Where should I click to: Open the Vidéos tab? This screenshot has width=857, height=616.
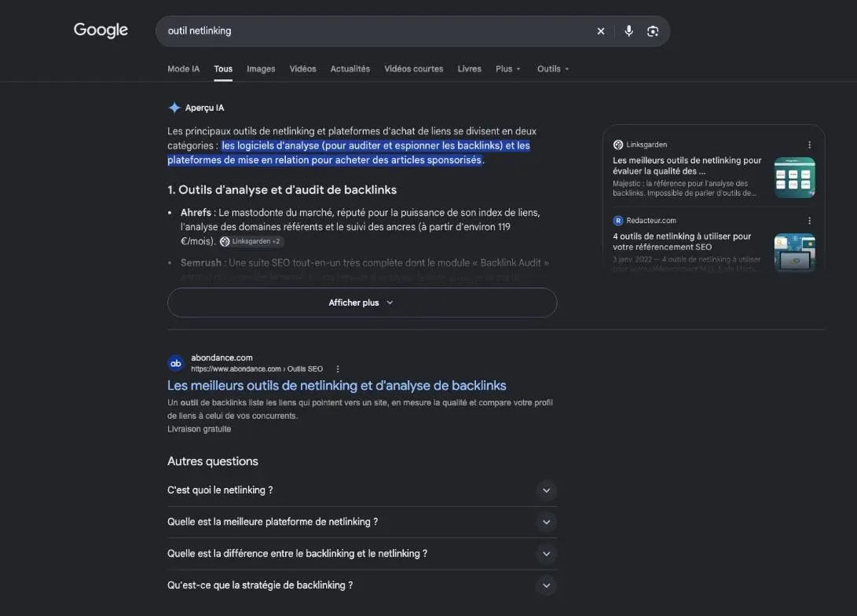(x=302, y=69)
